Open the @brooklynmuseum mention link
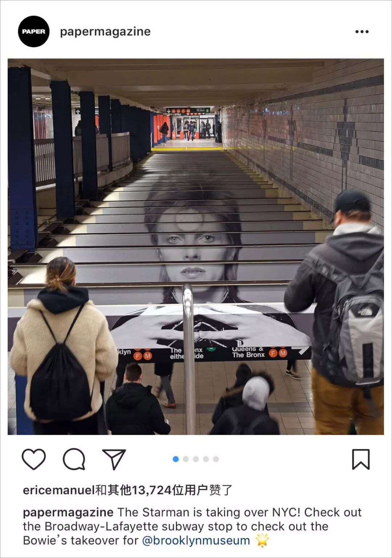This screenshot has height=558, width=392. point(196,541)
